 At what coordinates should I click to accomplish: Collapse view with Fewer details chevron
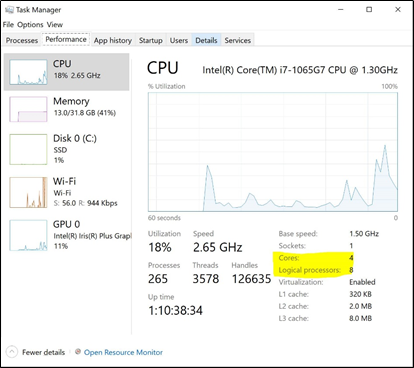coord(12,352)
